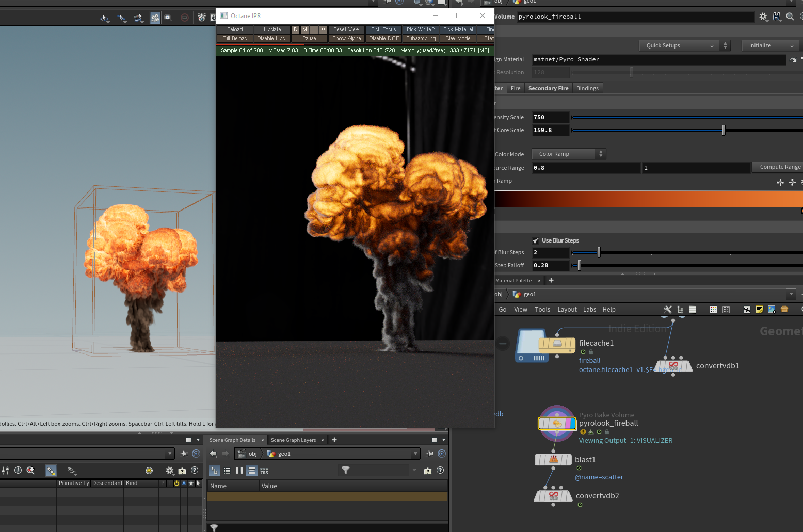The image size is (803, 532).
Task: Open the parameter gear settings menu
Action: [x=763, y=17]
